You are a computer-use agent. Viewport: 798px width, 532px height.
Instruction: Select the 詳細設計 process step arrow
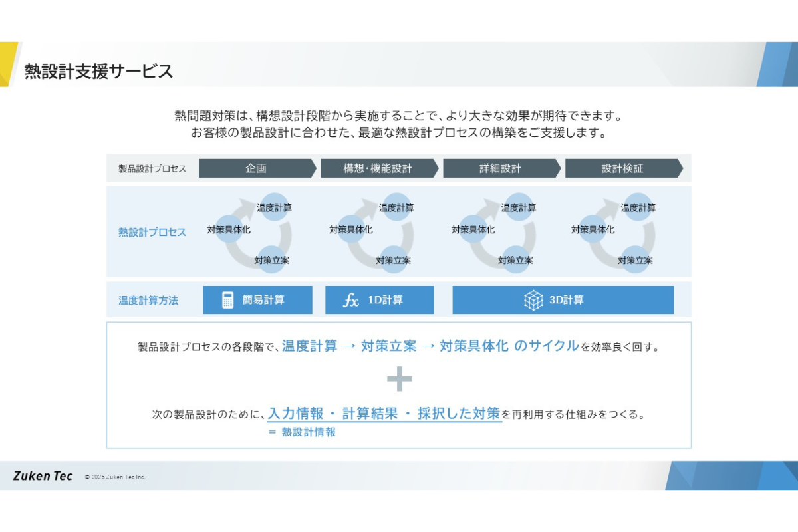[x=501, y=168]
